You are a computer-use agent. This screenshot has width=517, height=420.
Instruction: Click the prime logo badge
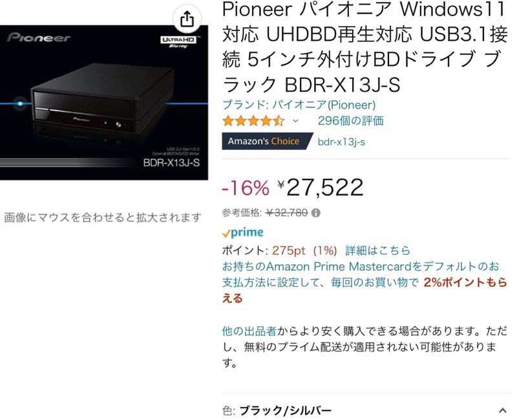click(243, 233)
